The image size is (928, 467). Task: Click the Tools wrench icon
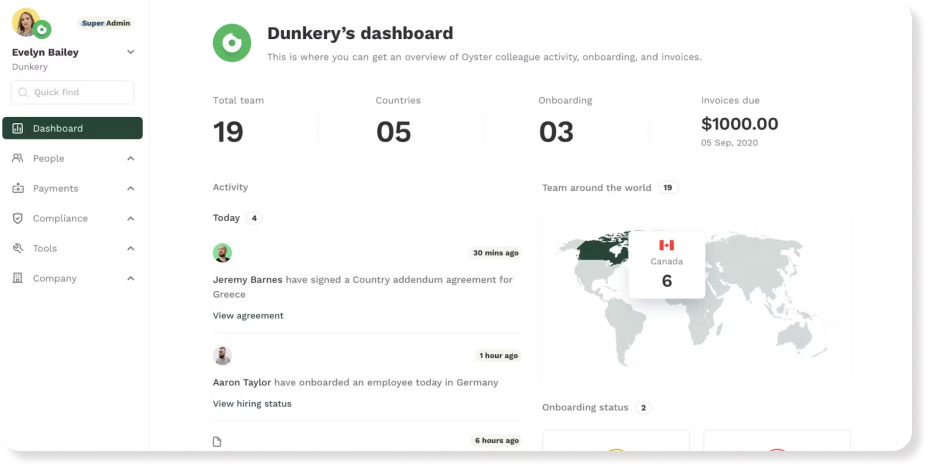18,248
